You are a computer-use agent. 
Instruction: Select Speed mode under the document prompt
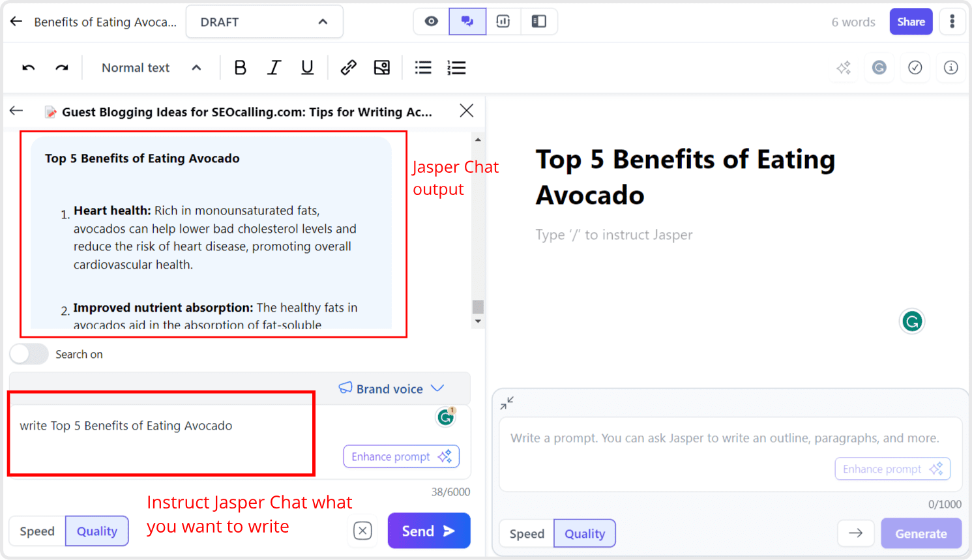(x=526, y=533)
